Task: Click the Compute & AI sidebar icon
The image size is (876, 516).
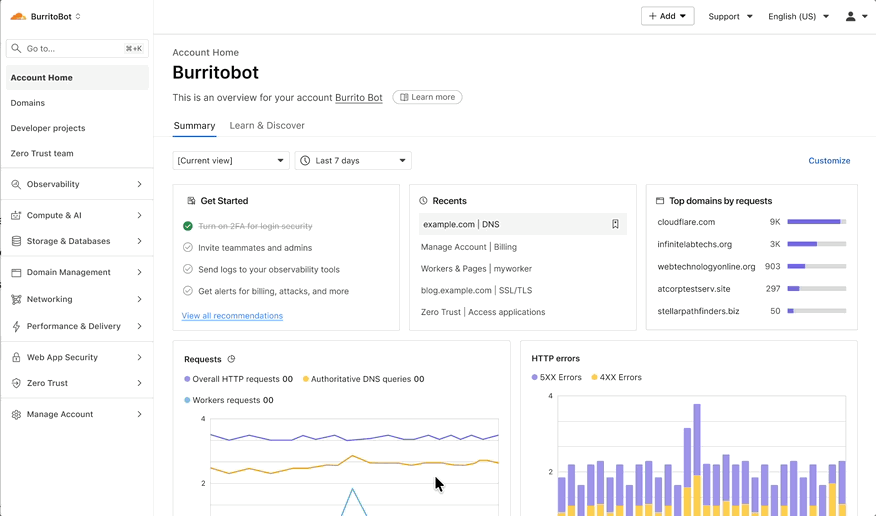Action: pyautogui.click(x=16, y=216)
